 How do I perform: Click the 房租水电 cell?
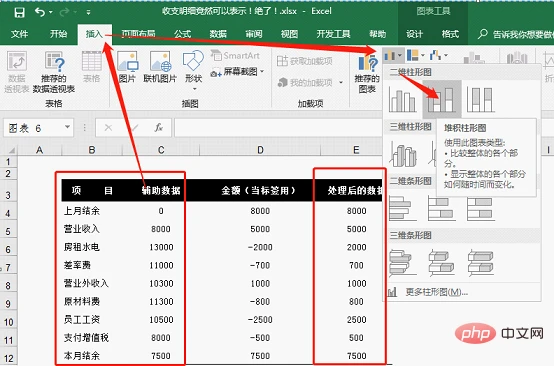92,247
